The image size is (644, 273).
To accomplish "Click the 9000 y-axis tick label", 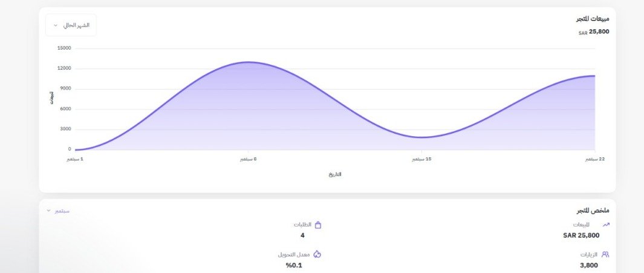I will click(65, 88).
